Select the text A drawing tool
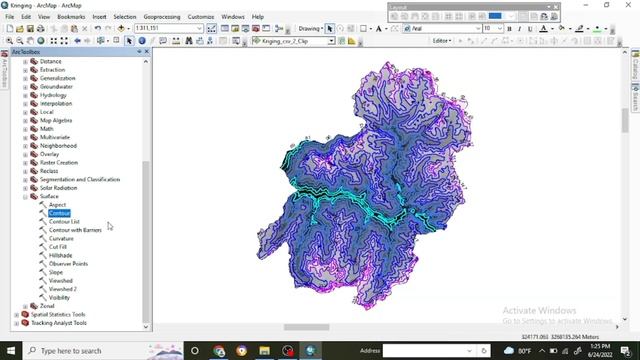This screenshot has width=640, height=360. (x=379, y=29)
